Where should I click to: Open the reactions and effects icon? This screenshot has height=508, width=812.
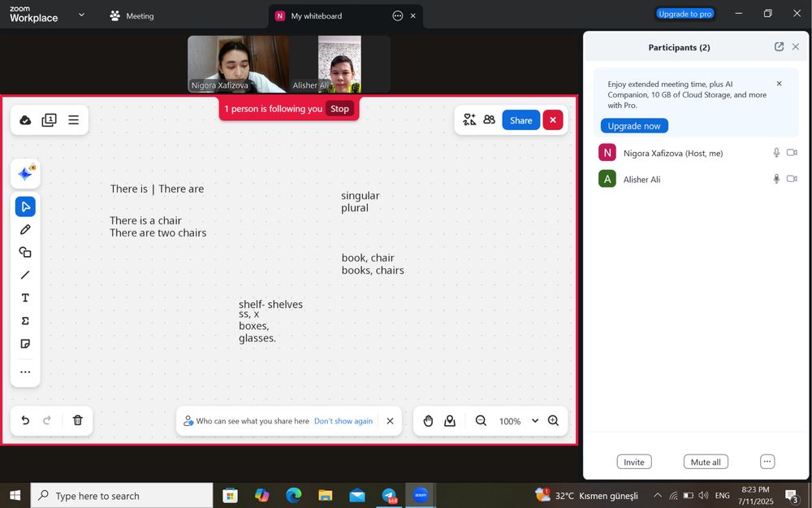point(469,119)
